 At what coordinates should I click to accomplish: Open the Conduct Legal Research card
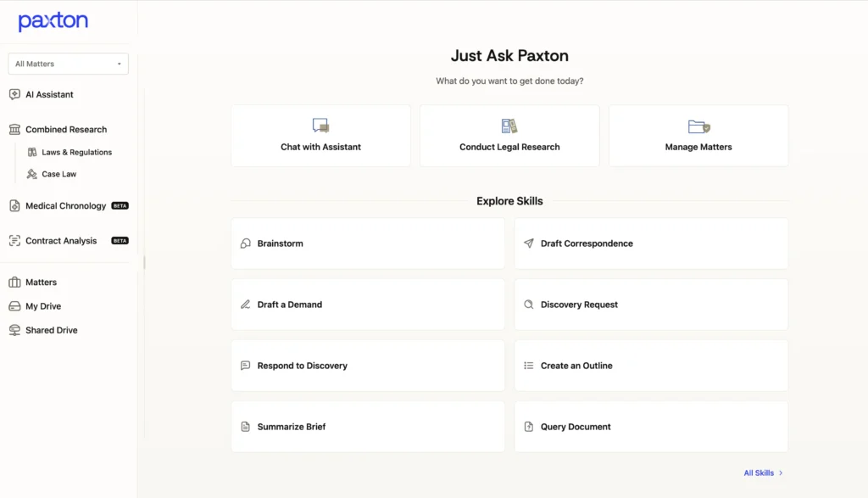(509, 136)
